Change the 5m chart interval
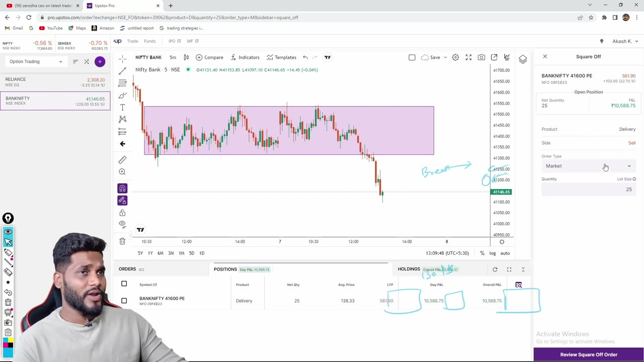Viewport: 644px width, 362px height. pyautogui.click(x=173, y=57)
